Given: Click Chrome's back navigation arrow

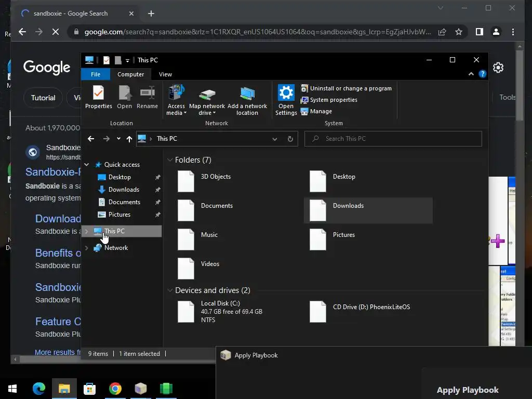Looking at the screenshot, I should 22,32.
